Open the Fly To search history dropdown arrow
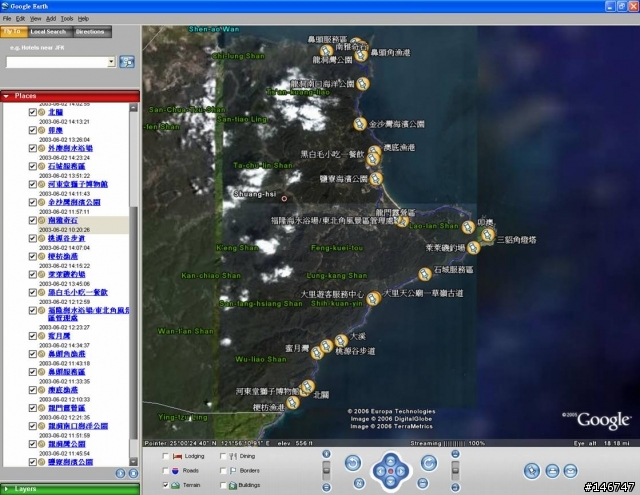640x495 pixels. pyautogui.click(x=111, y=62)
